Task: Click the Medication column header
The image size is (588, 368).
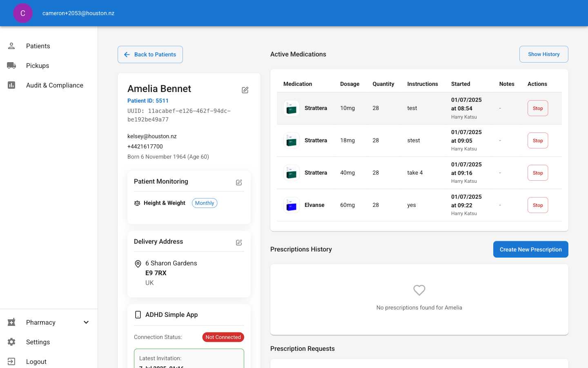Action: point(298,84)
